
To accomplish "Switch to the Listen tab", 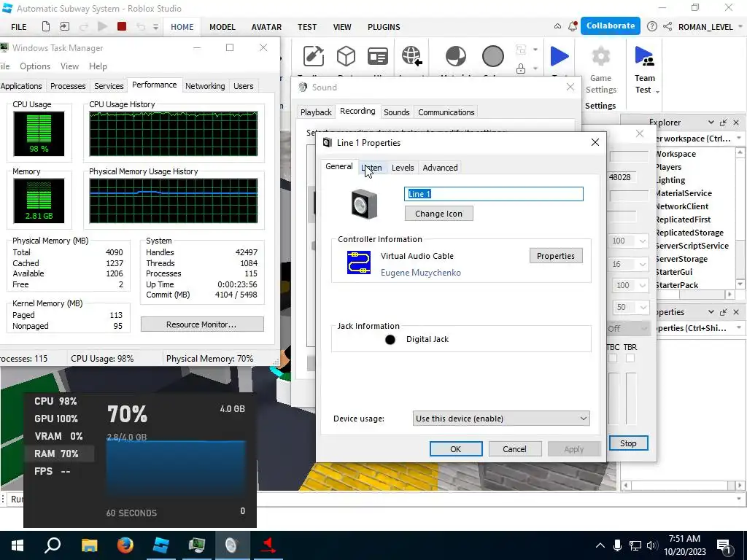I will [371, 168].
